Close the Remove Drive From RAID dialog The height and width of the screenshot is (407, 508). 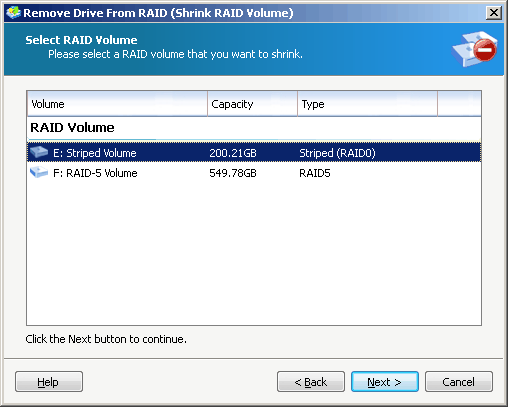point(494,13)
